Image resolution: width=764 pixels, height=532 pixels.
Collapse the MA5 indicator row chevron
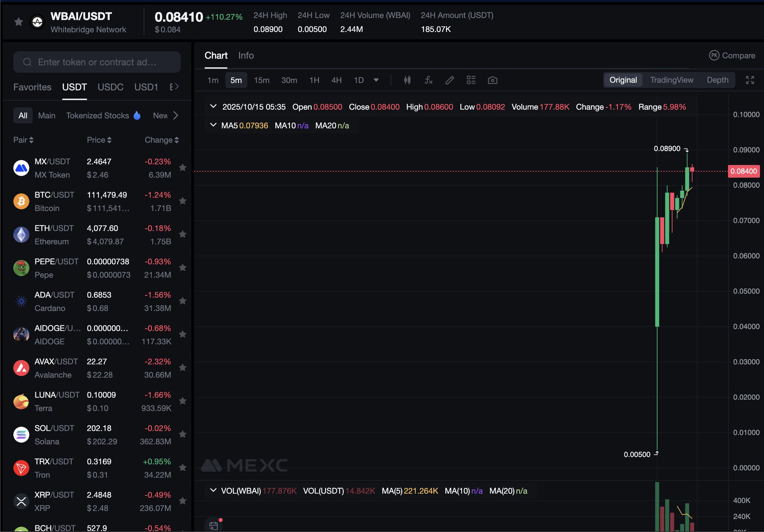click(213, 125)
